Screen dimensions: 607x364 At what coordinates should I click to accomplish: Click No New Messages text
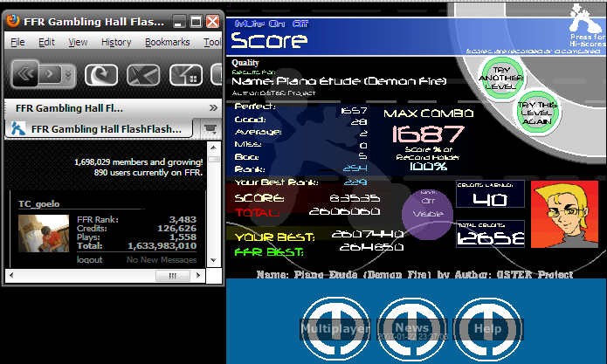click(x=162, y=259)
